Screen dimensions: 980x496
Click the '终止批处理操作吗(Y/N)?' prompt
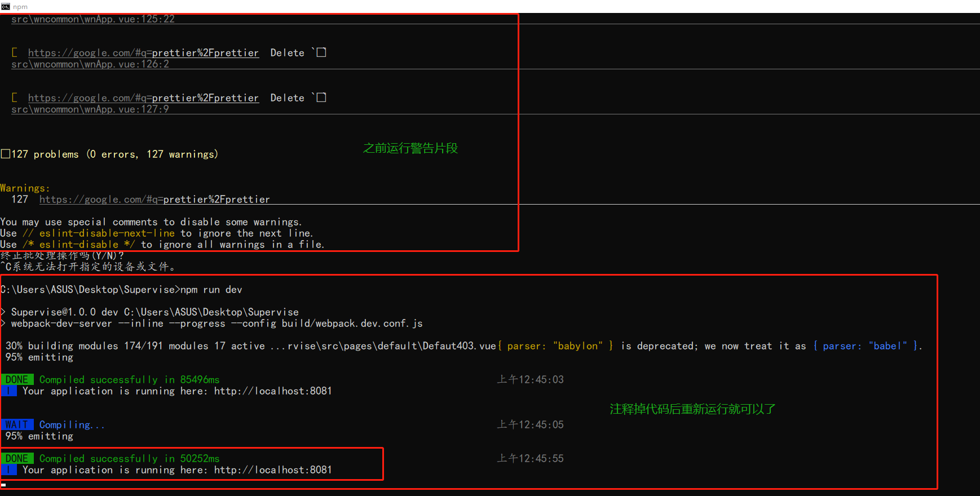pyautogui.click(x=62, y=256)
